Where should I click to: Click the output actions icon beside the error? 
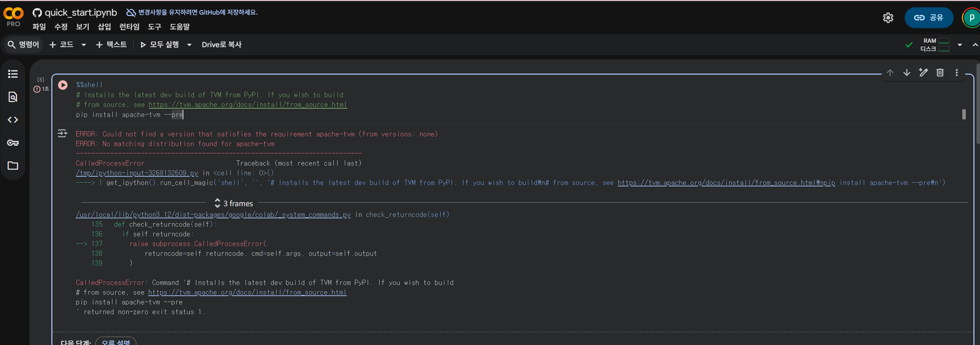62,134
